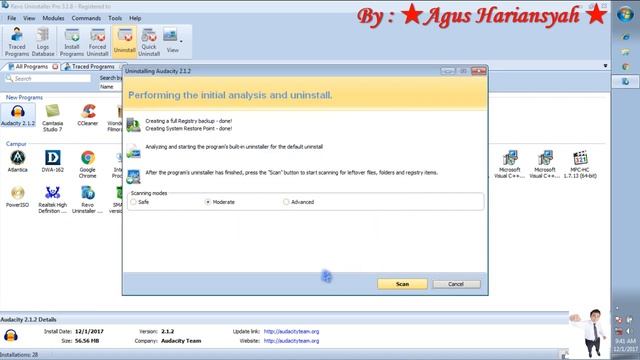
Task: Open the Search by Name dropdown
Action: coord(110,87)
